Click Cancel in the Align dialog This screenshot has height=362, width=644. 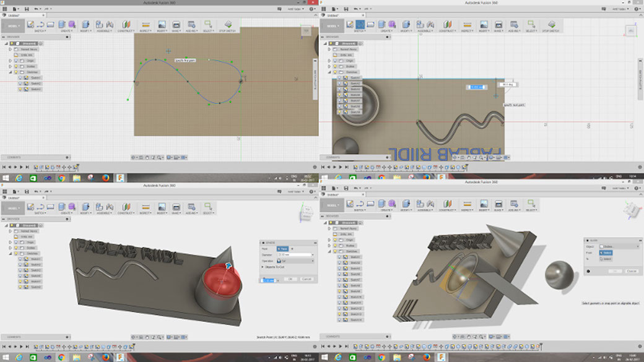(x=631, y=271)
